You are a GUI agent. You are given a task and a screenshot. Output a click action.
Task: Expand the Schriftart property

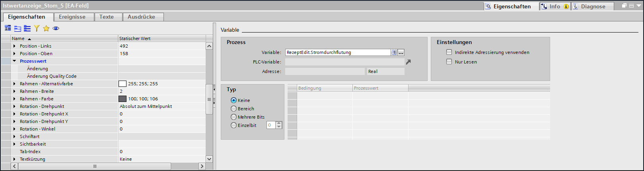(x=14, y=136)
